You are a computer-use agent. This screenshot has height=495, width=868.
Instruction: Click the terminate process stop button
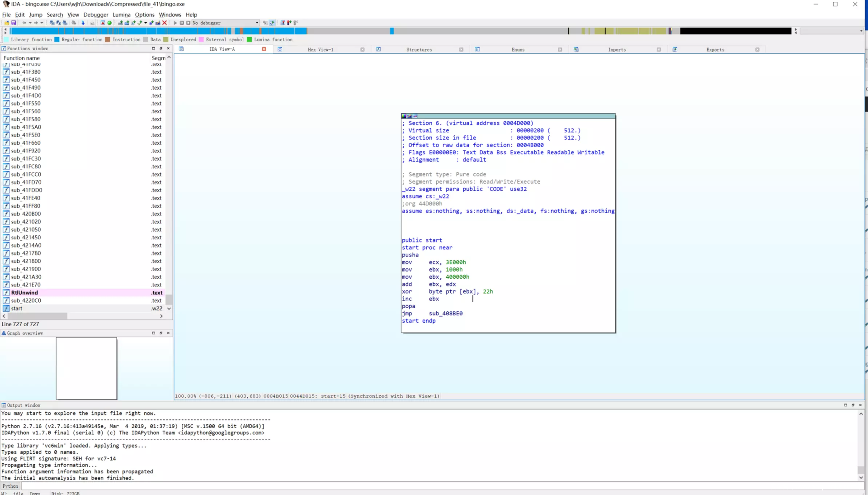pyautogui.click(x=188, y=23)
